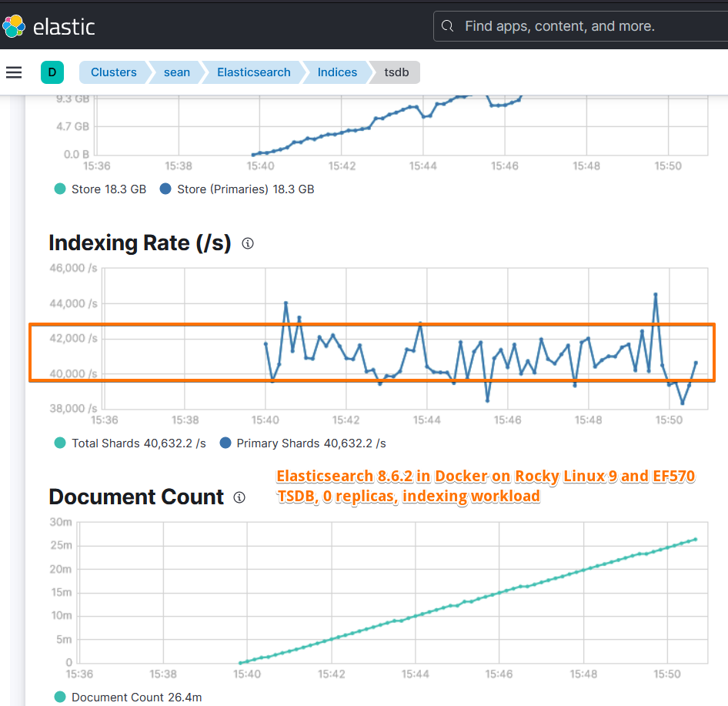The height and width of the screenshot is (706, 728).
Task: Toggle the Document Count 26.4m legend series
Action: pos(129,698)
